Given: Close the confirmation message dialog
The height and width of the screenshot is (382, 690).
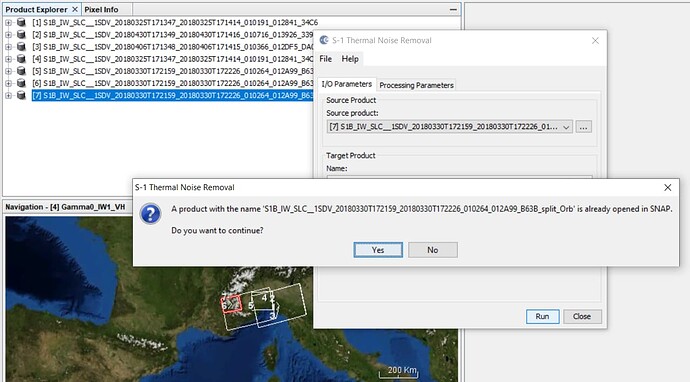Looking at the screenshot, I should 668,187.
